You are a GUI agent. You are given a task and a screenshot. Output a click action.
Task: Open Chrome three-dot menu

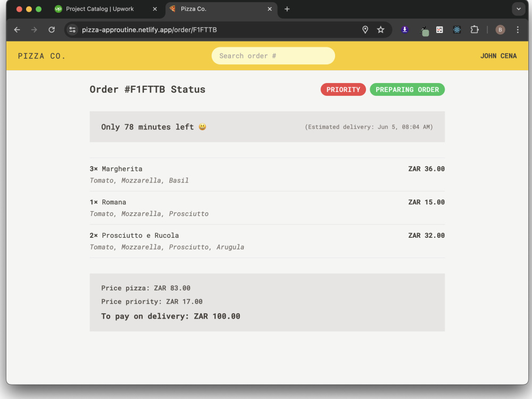click(518, 30)
